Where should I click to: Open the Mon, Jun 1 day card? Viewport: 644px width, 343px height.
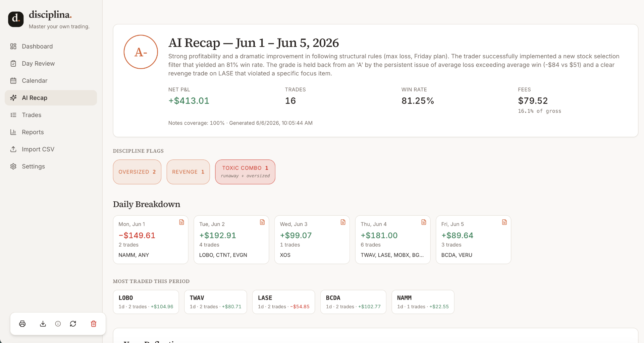click(x=151, y=239)
